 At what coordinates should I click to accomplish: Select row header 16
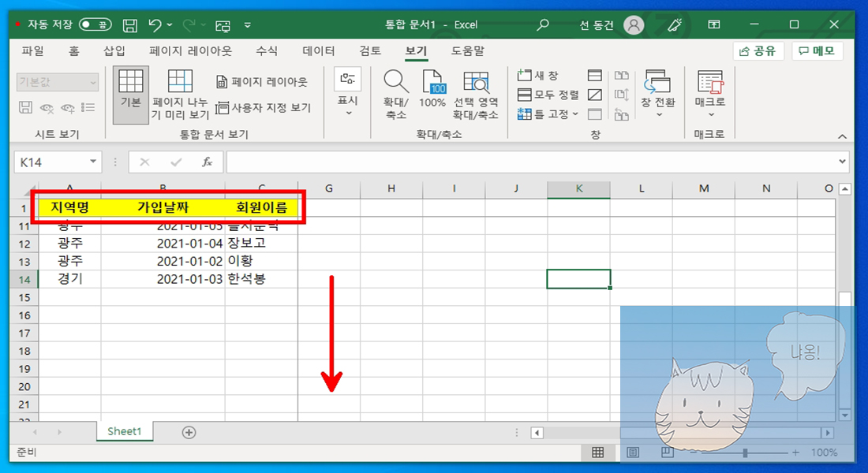point(24,315)
